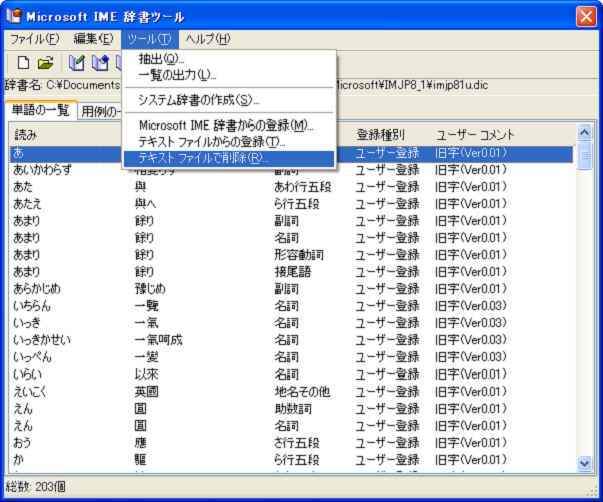Open the ファイル(F) menu
Viewport: 603px width, 502px height.
pos(35,39)
